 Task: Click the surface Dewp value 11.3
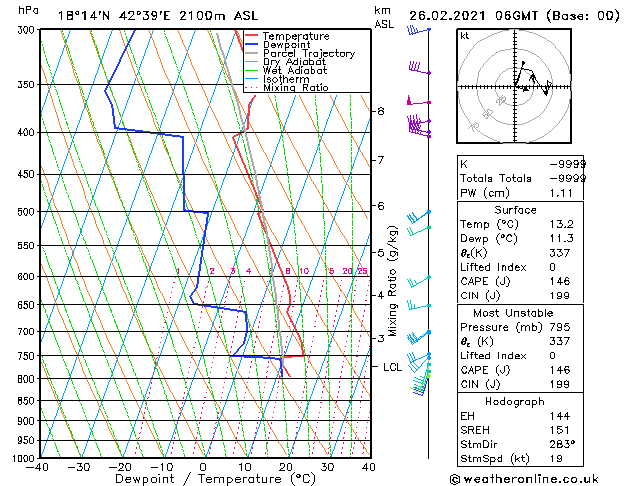click(x=562, y=239)
